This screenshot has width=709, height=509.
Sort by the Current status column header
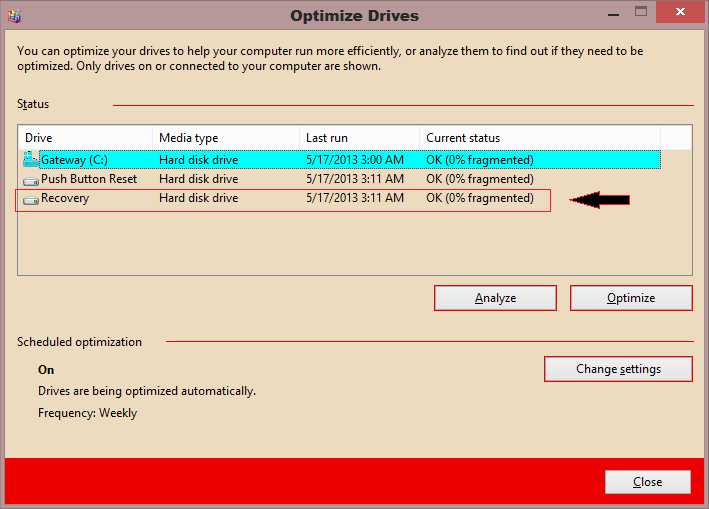540,137
